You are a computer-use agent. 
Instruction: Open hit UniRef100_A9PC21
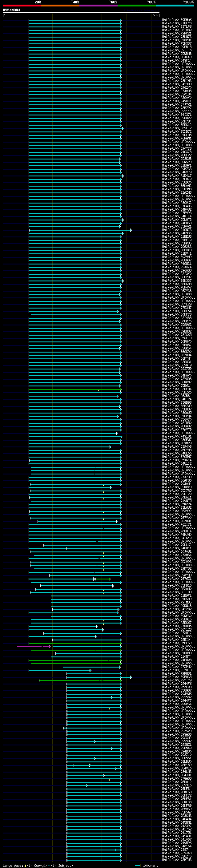[x=177, y=34]
